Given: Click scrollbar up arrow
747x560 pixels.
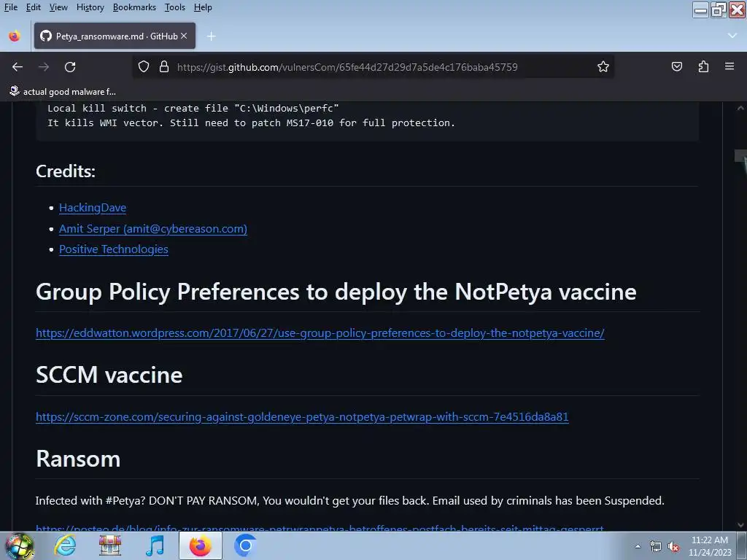Looking at the screenshot, I should (740, 108).
